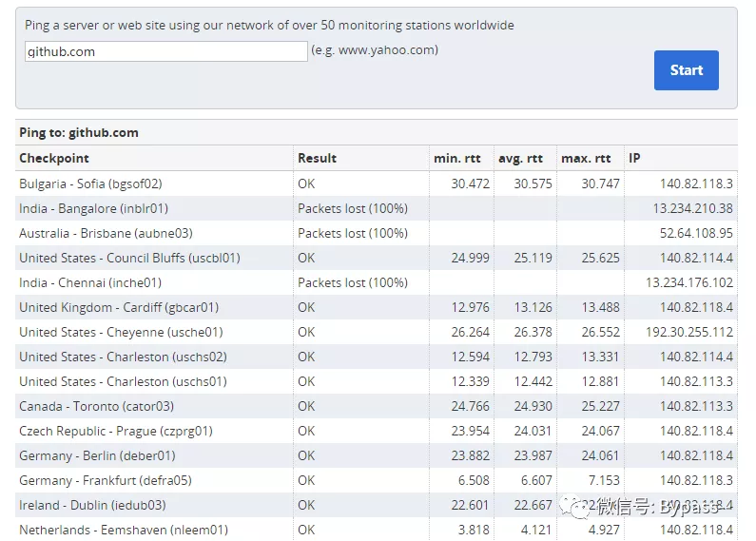Click the max. rtt column header
This screenshot has height=541, width=756.
(586, 158)
